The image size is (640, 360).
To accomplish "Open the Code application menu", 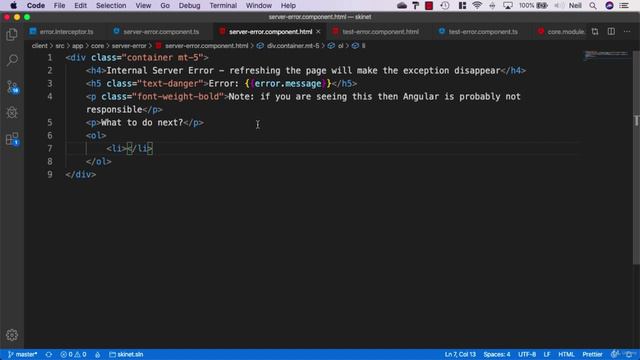I will (36, 5).
